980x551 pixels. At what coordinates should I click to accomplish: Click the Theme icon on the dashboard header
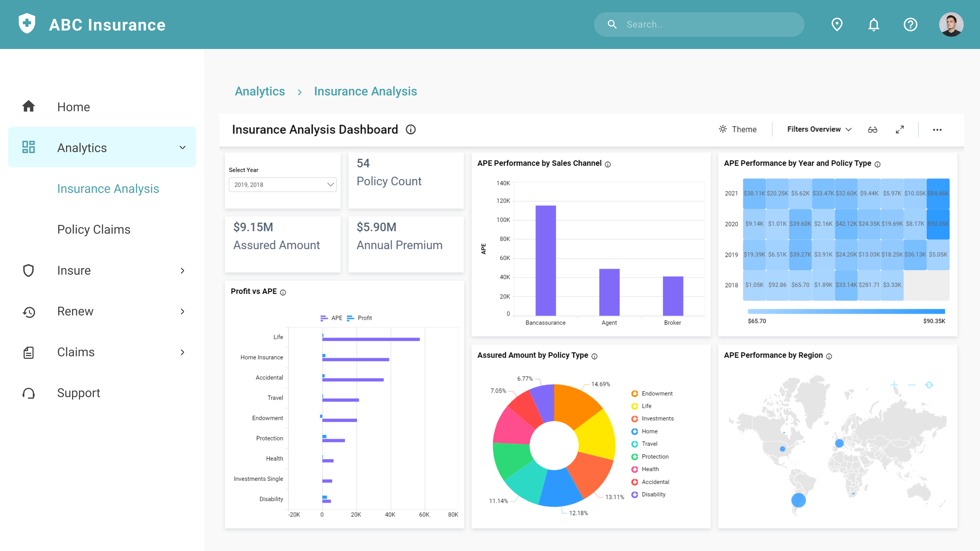[723, 129]
